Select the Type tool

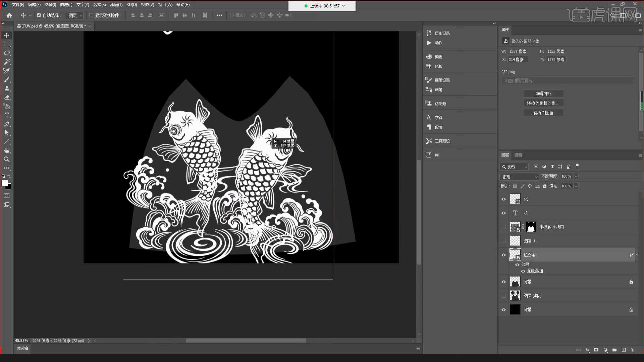(7, 115)
